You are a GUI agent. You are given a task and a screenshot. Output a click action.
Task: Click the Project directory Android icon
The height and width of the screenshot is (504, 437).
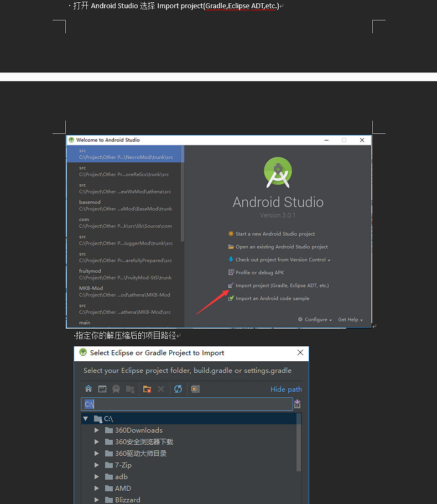point(116,389)
